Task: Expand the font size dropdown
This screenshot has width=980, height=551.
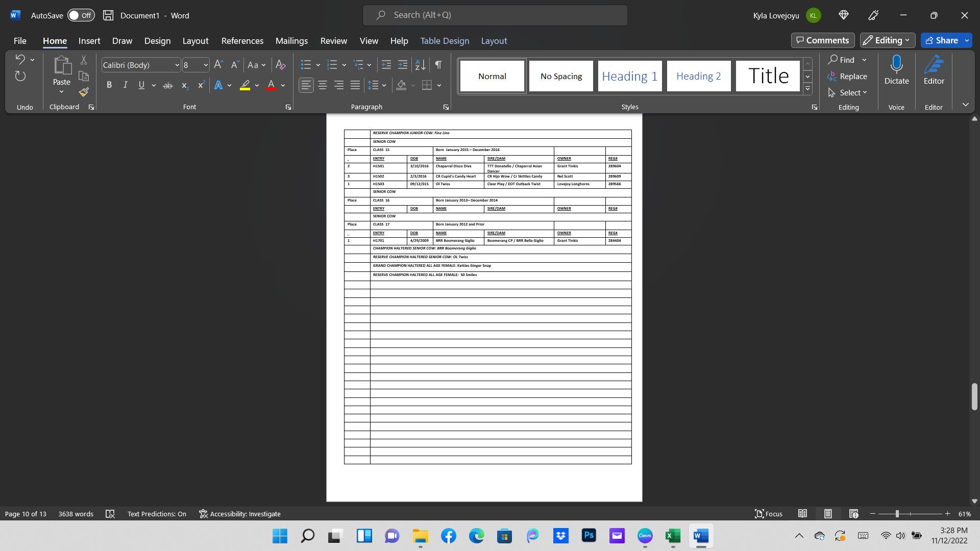Action: 205,65
